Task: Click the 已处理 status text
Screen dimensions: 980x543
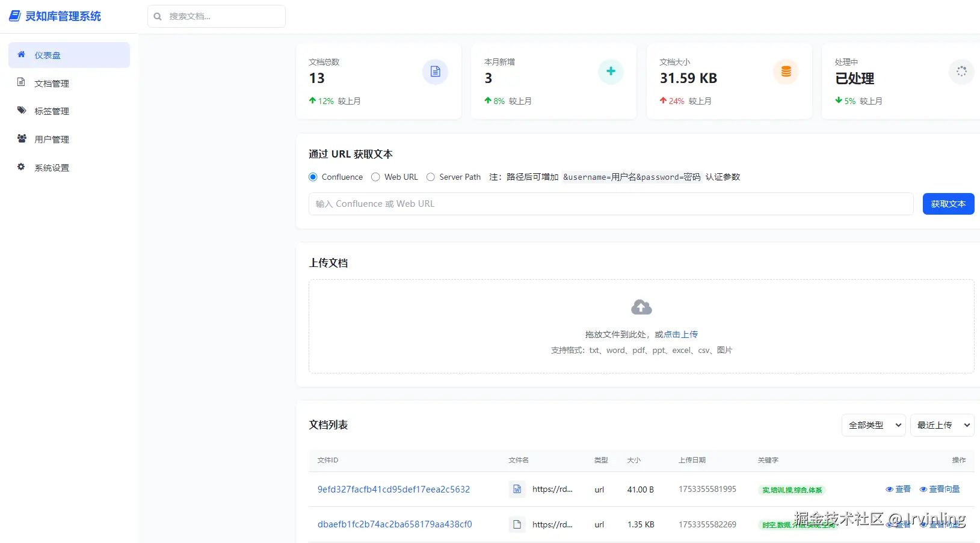Action: tap(854, 79)
